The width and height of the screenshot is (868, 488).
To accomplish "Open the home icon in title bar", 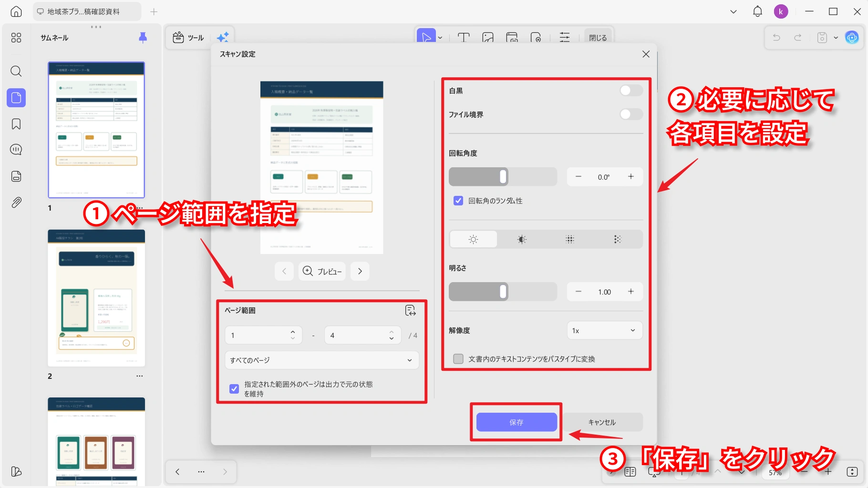I will pos(16,11).
